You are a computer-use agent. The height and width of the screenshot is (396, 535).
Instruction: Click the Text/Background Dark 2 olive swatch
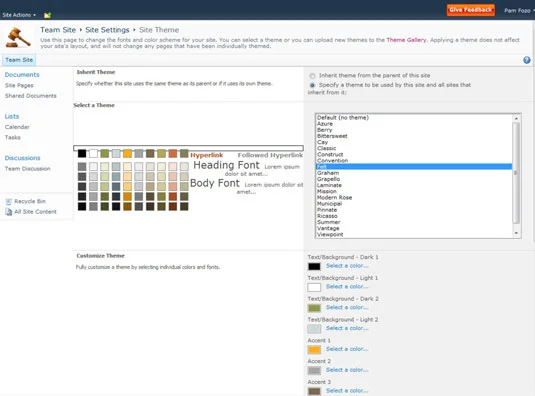point(314,308)
